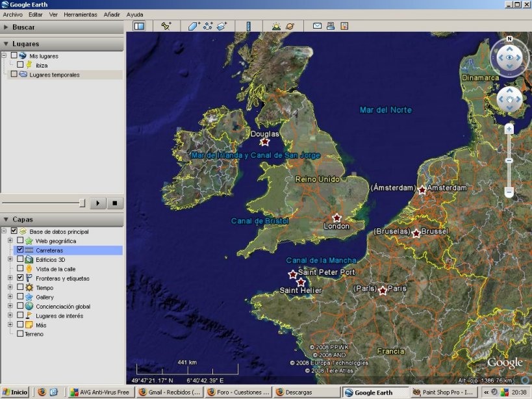Toggle sunlight across the landscape icon
Viewport: 532px width, 399px height.
[276, 26]
